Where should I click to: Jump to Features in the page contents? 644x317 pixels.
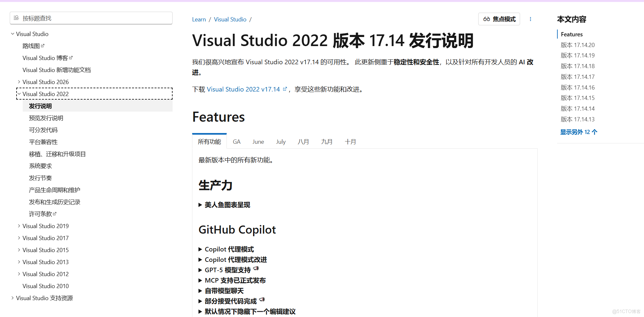pyautogui.click(x=572, y=34)
